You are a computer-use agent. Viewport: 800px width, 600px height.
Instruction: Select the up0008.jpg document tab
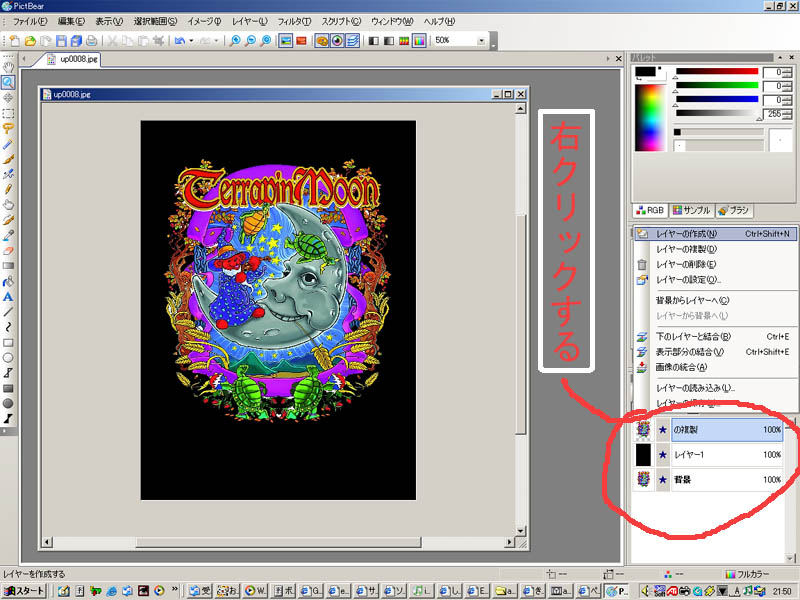tap(72, 59)
